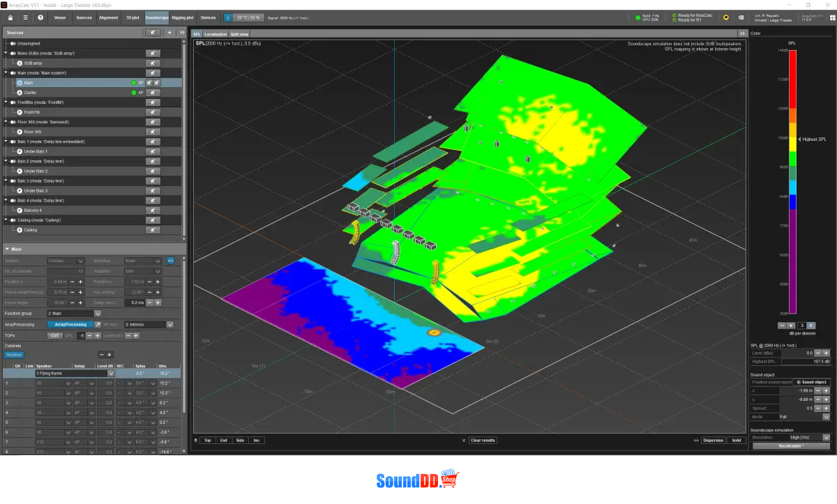Click the Clear results button
The width and height of the screenshot is (837, 504).
tap(483, 441)
